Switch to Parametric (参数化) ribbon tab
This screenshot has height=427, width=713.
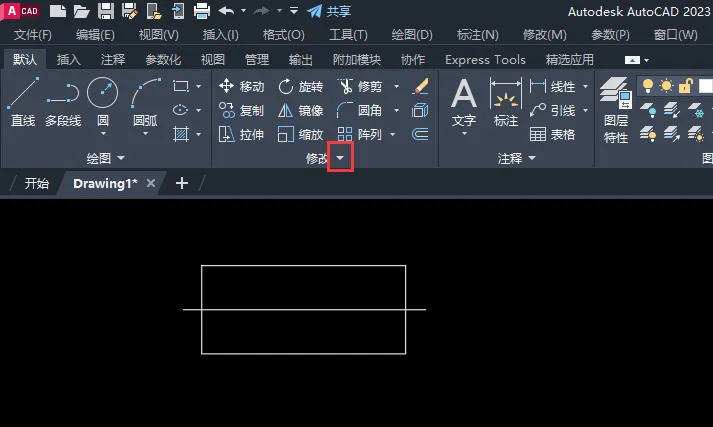163,60
